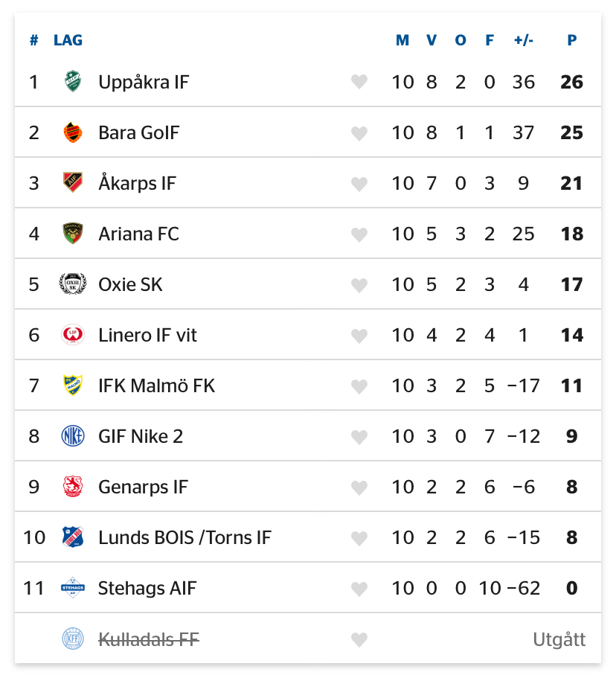The image size is (616, 678).
Task: Open Lunds BOIS /Torns IF team page
Action: [185, 537]
